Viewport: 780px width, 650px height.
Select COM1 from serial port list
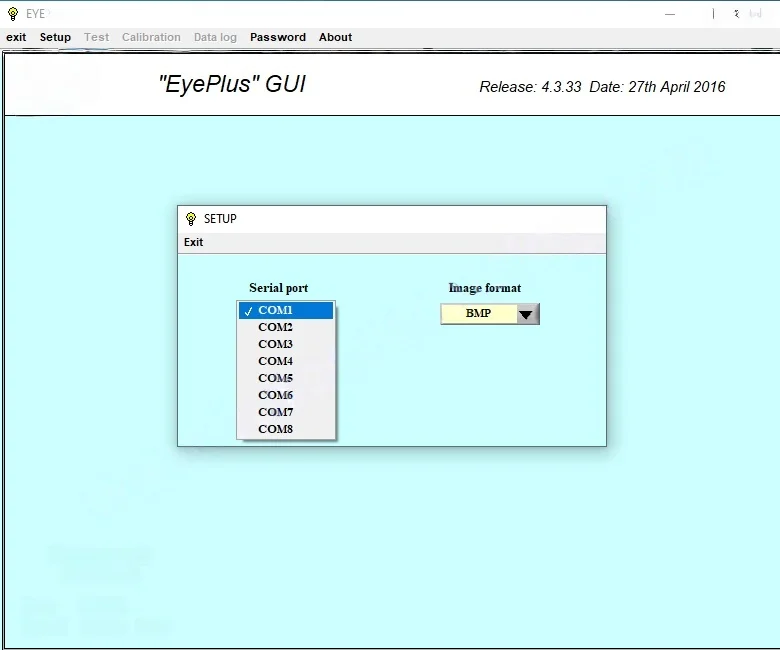coord(286,310)
